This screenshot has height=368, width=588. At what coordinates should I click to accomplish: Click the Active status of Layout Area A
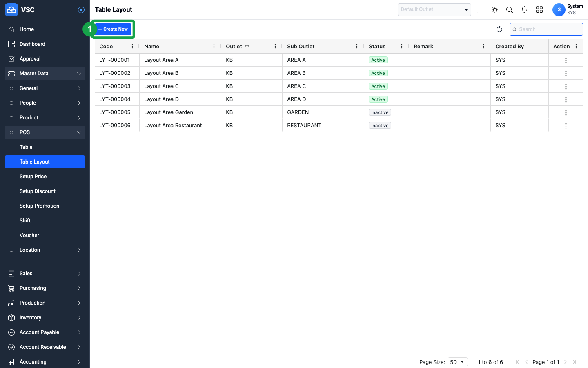coord(378,60)
